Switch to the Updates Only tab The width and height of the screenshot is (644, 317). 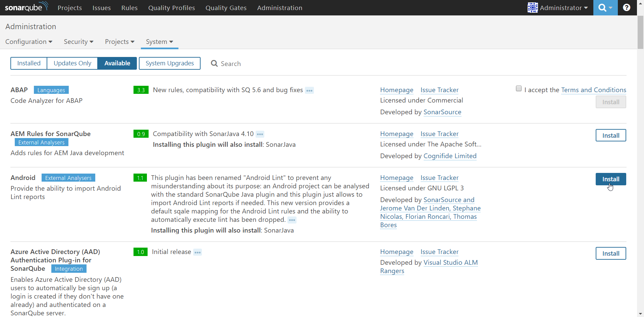[x=72, y=63]
